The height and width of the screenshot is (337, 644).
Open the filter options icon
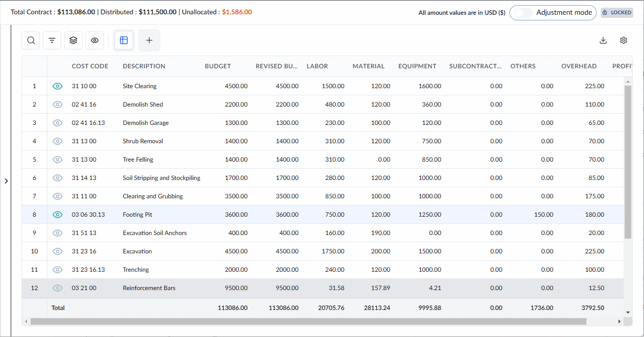click(52, 40)
